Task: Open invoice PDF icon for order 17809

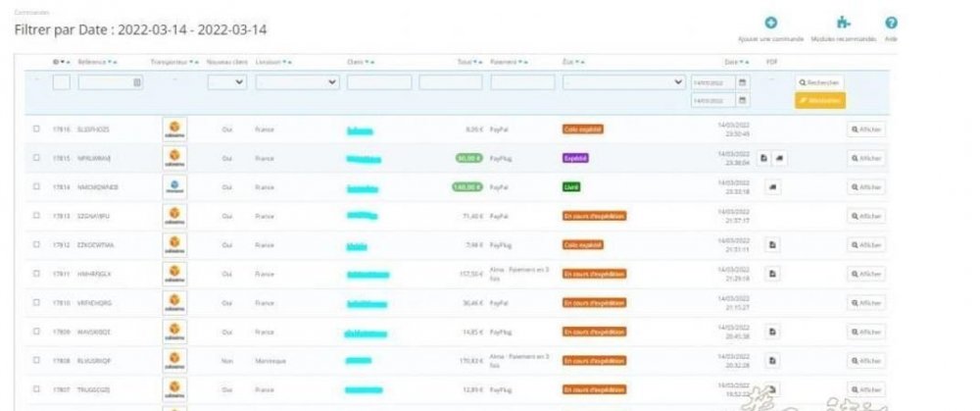Action: 772,332
